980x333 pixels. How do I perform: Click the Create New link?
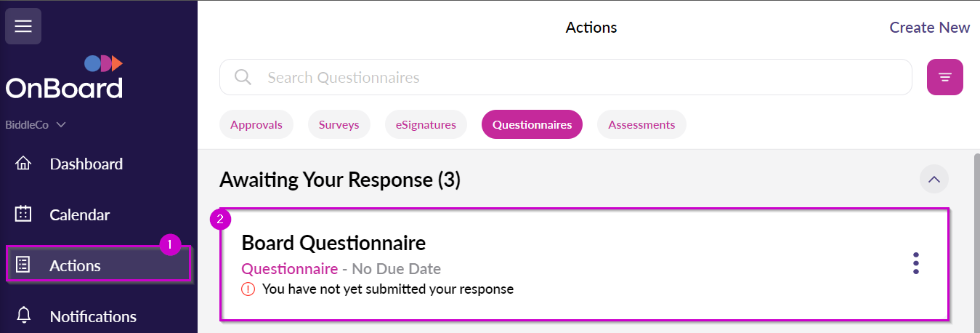coord(929,28)
